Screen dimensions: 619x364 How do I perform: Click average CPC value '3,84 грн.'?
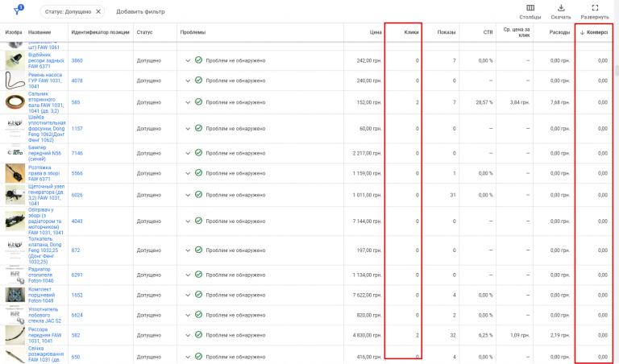tap(520, 102)
